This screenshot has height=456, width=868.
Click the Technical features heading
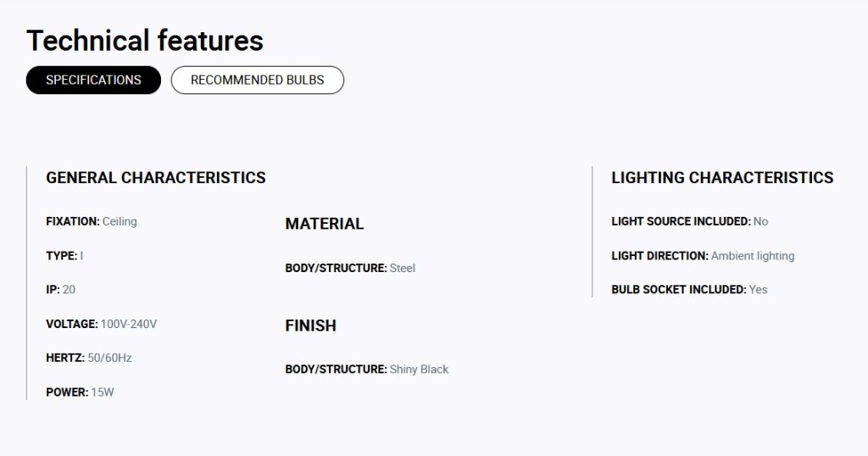point(145,41)
